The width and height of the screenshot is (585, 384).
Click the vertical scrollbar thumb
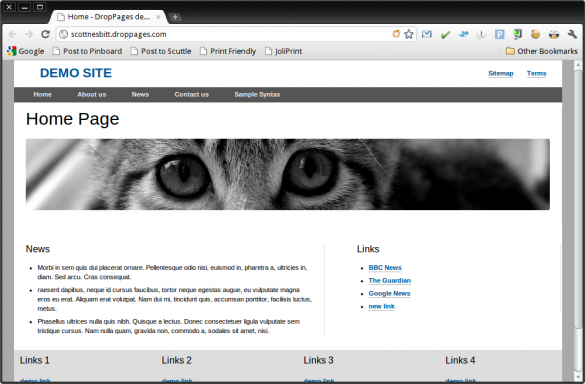click(578, 200)
